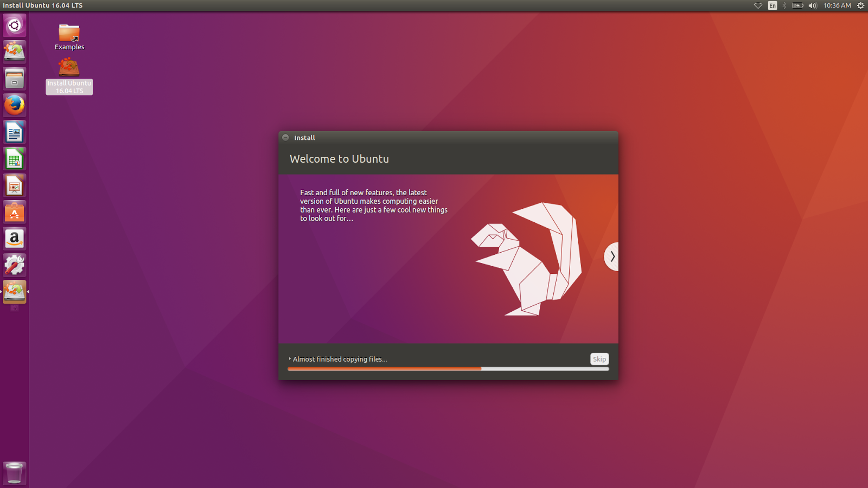Launch Ubuntu Software center
868x488 pixels.
coord(15,212)
